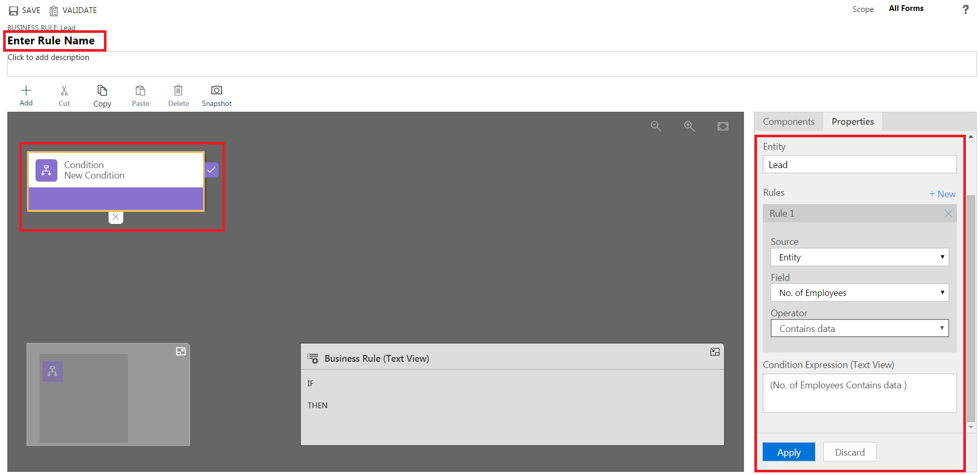Expand the Operator dropdown

(859, 329)
